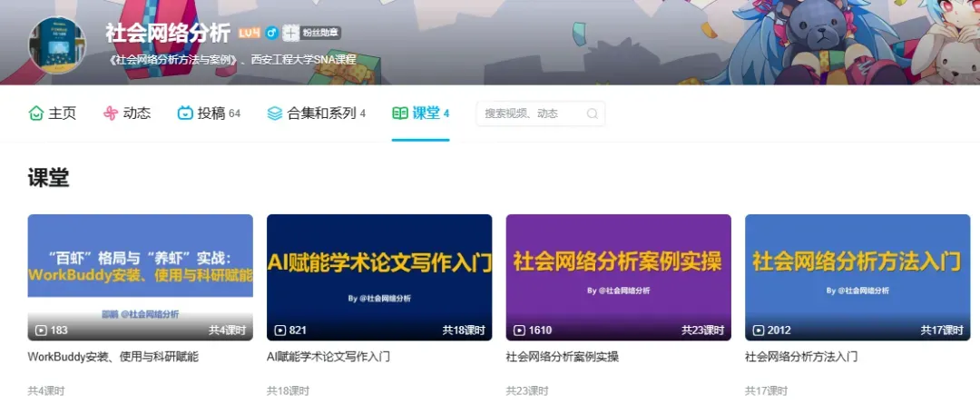Screen dimensions: 980x405
Task: Go to the 合集和系列 tab
Action: click(317, 114)
